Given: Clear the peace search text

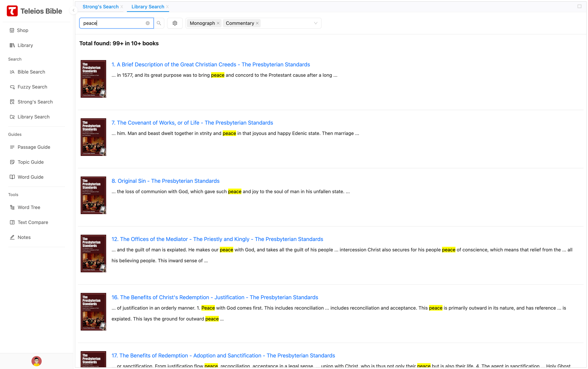Looking at the screenshot, I should (148, 23).
